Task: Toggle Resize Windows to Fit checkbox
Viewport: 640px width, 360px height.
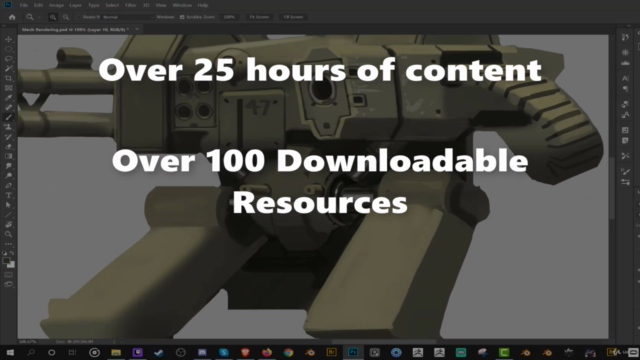Action: coord(79,17)
